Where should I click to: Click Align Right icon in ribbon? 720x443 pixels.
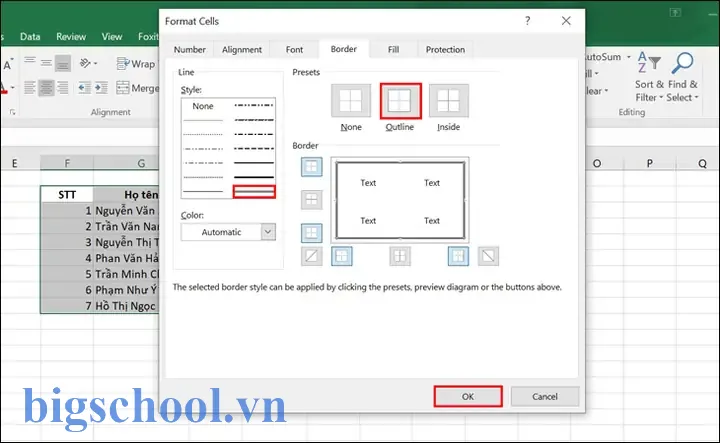(63, 87)
